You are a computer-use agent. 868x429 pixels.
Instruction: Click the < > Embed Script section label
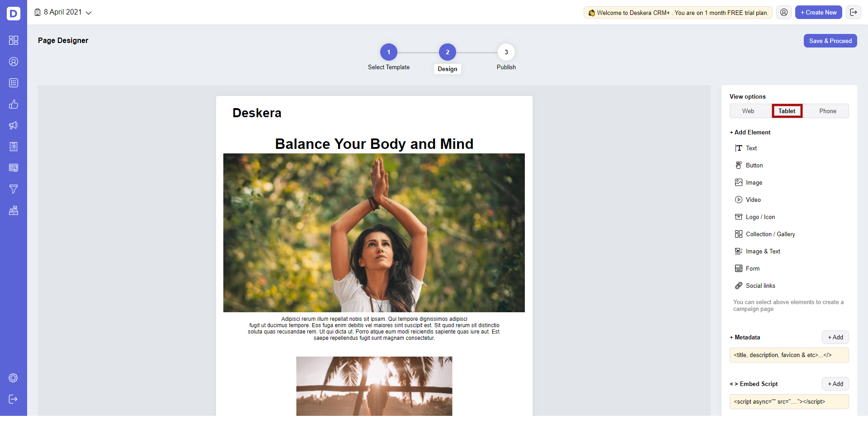754,384
